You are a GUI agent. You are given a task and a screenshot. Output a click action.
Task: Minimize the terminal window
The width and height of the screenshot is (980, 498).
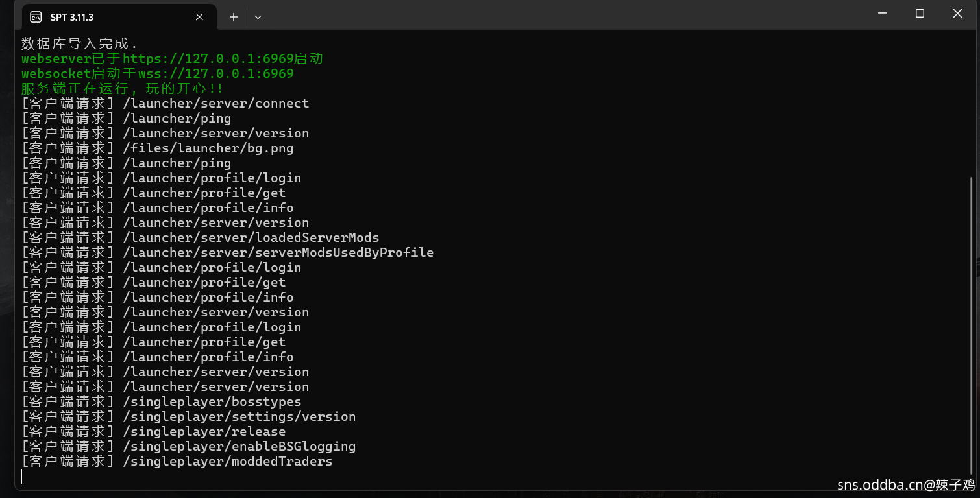[x=882, y=13]
